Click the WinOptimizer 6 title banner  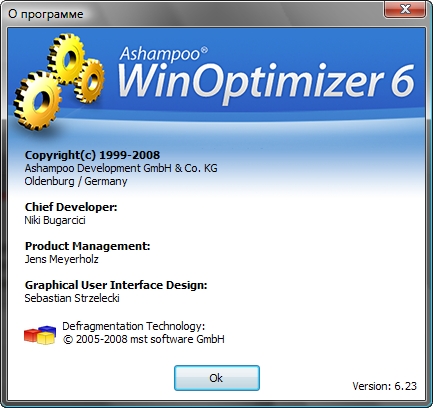pos(266,82)
